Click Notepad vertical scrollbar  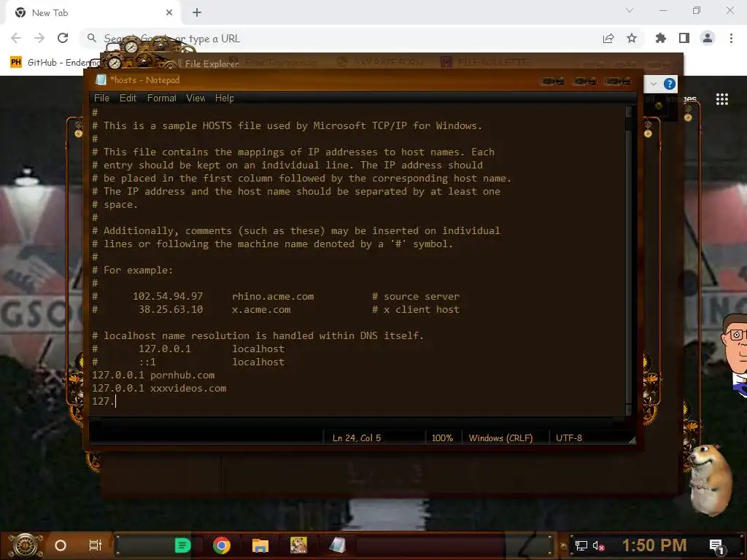pos(629,260)
